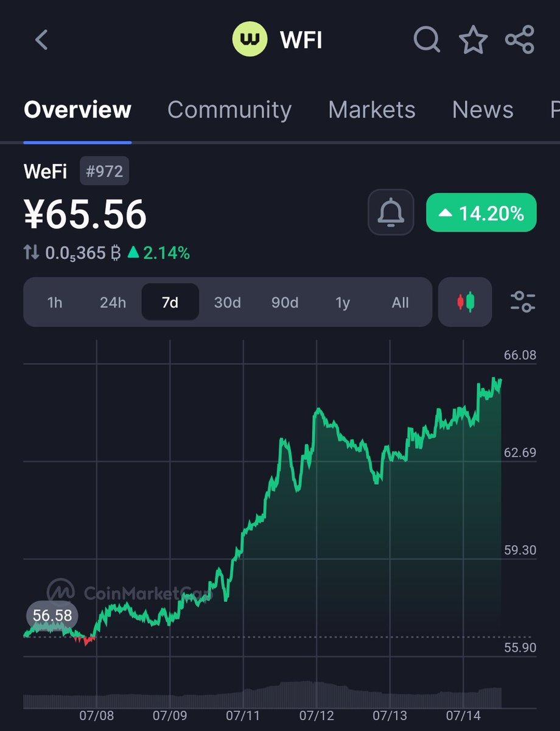Open the Markets tab

(x=372, y=110)
